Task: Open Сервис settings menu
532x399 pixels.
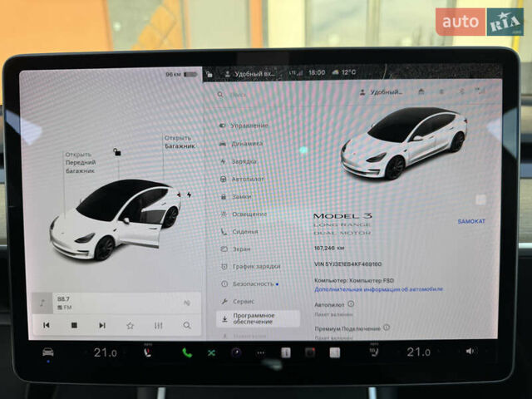Action: pos(239,301)
